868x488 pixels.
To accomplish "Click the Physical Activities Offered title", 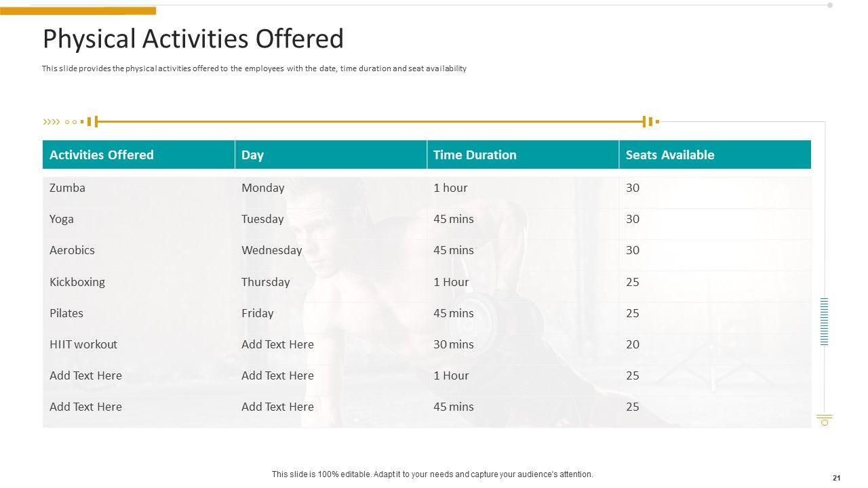I will tap(193, 39).
